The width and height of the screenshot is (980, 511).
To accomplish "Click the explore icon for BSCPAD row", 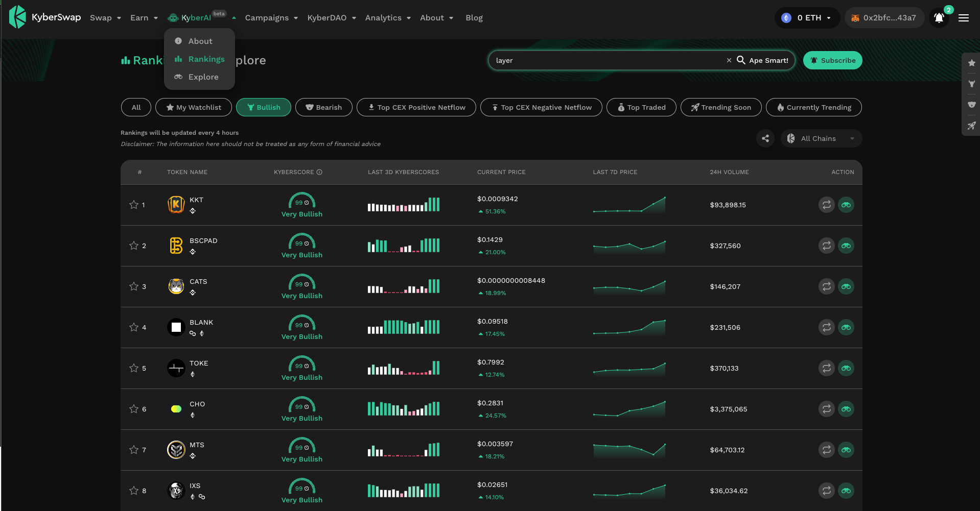I will click(846, 246).
